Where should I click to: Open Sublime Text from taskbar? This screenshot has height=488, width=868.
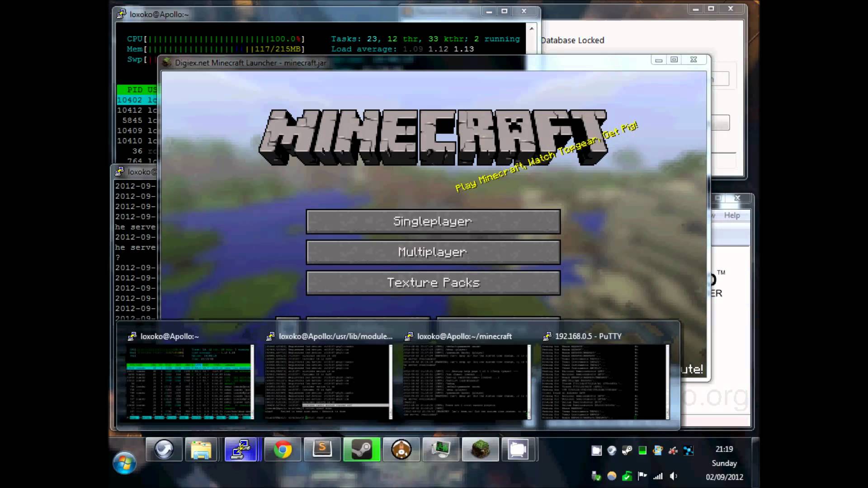click(x=322, y=450)
